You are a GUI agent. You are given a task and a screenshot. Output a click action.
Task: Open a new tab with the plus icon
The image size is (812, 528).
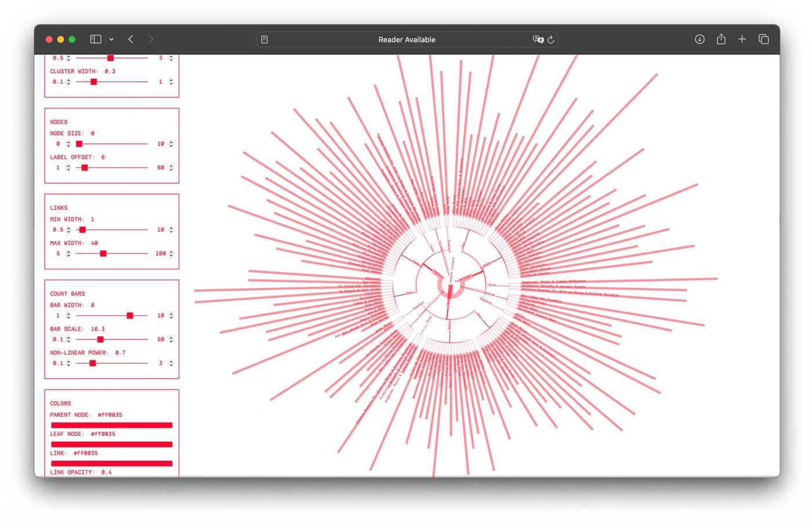click(x=742, y=39)
